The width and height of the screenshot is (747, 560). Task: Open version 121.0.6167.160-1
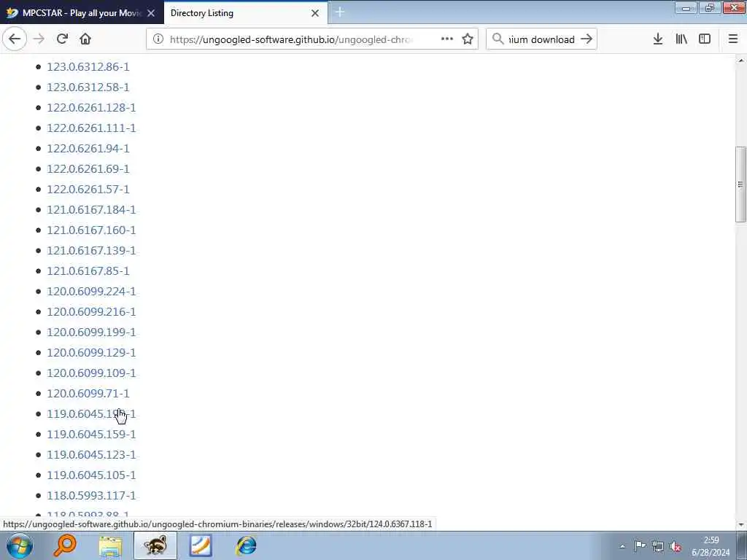pyautogui.click(x=91, y=230)
